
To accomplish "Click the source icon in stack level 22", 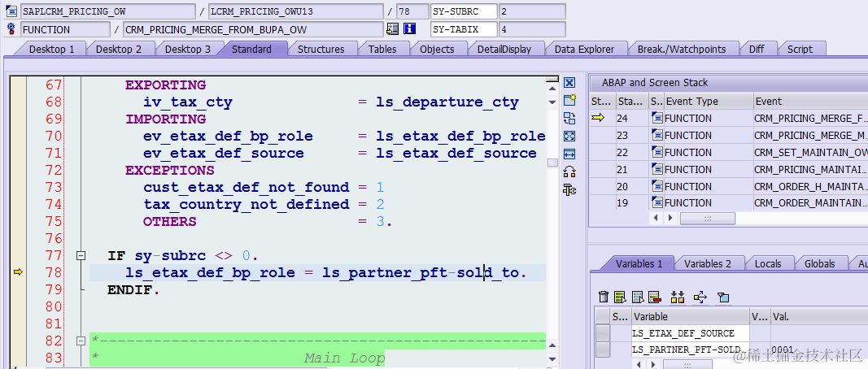I will tap(657, 152).
